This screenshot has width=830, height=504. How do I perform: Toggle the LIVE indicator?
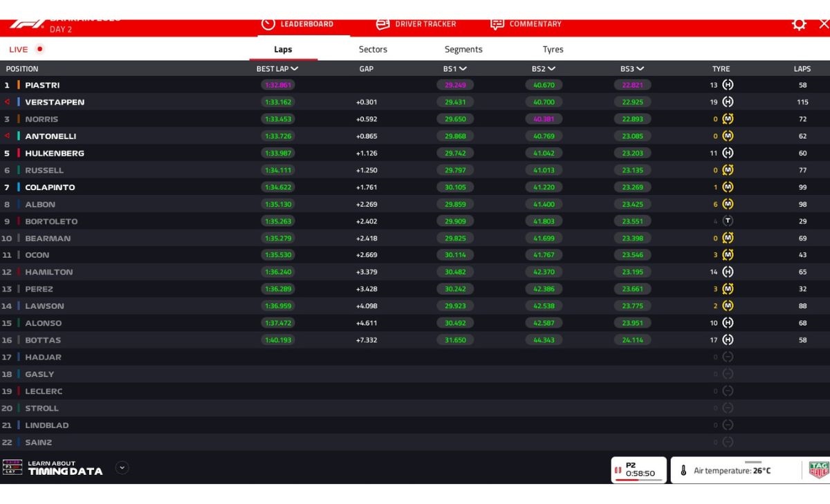(26, 49)
